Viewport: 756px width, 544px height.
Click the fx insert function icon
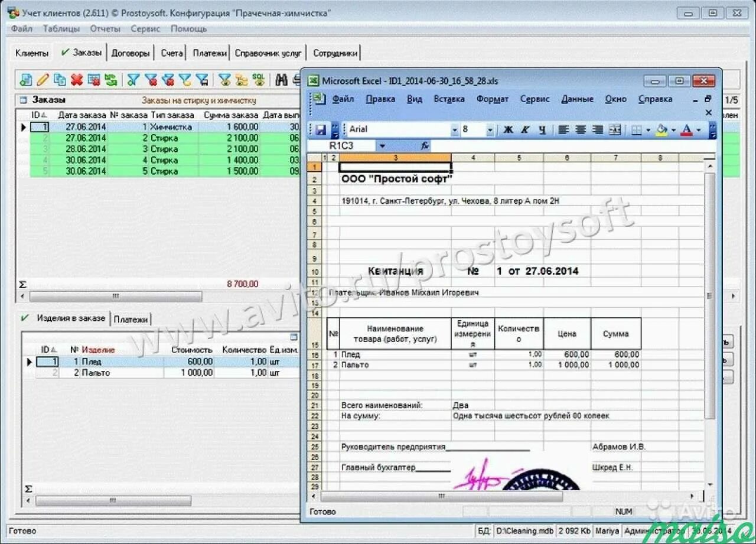point(425,145)
